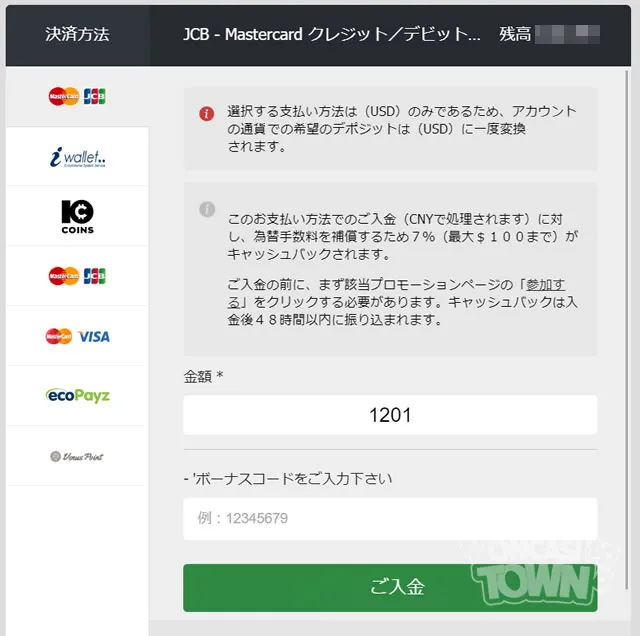640x636 pixels.
Task: Click the blurred 残高 balance amount
Action: [567, 35]
